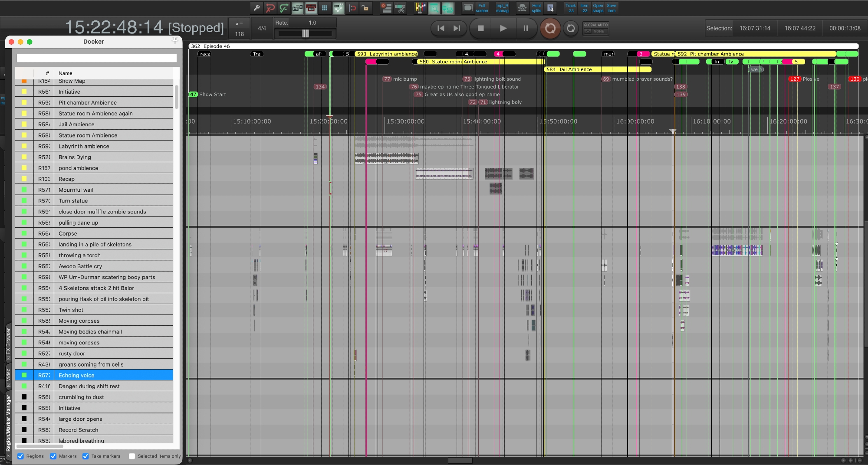The height and width of the screenshot is (465, 868).
Task: Click the green redo arrow icon
Action: [284, 8]
